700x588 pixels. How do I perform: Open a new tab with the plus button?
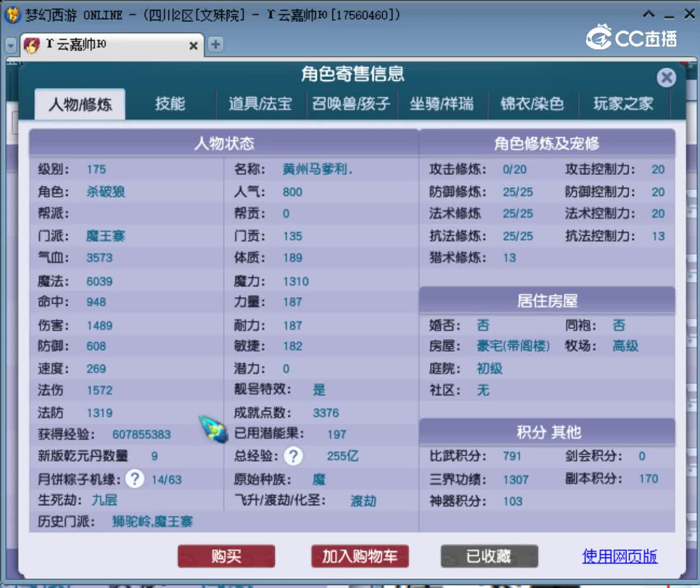pos(215,44)
